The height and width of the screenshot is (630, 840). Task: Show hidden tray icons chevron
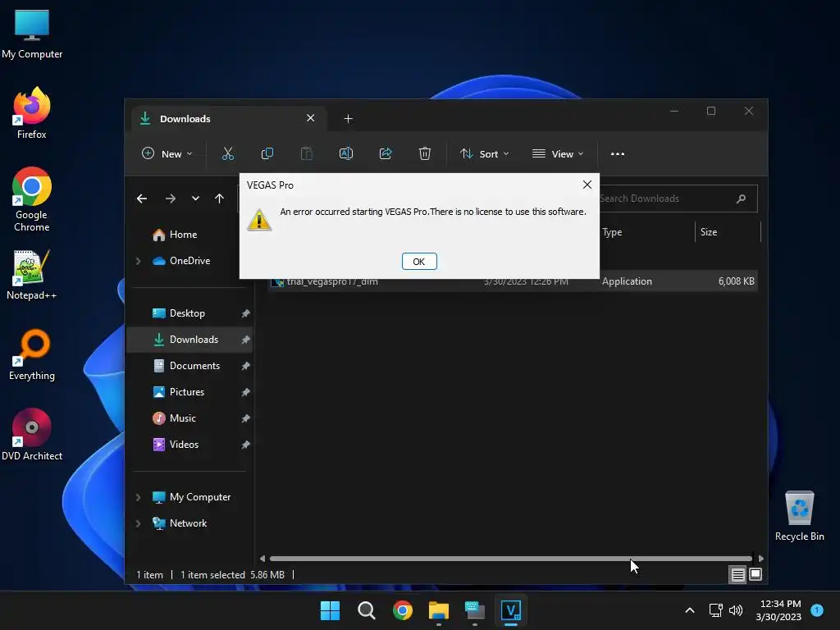point(690,610)
